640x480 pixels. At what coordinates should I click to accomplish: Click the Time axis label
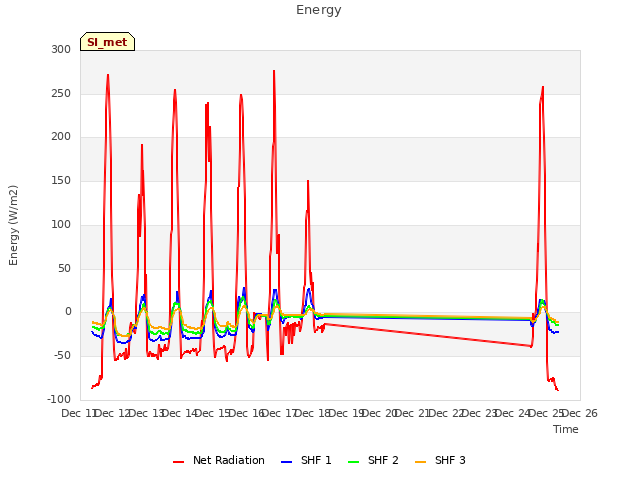pos(566,429)
